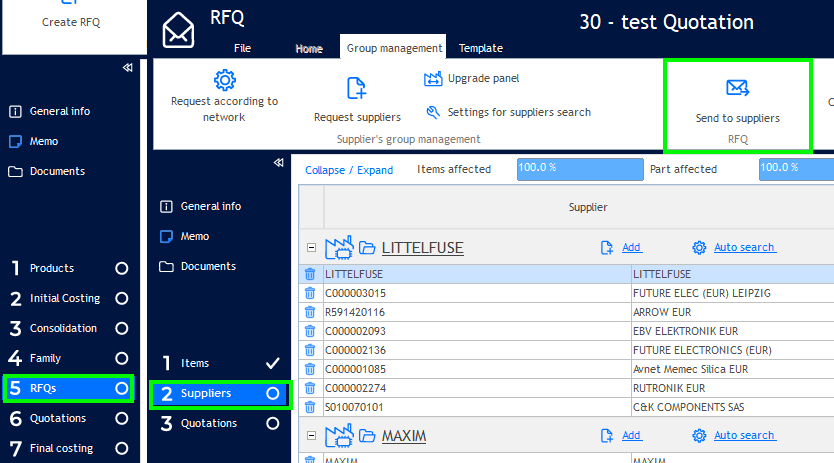The height and width of the screenshot is (463, 834).
Task: Select the RUTRONIK EUR supplier cell
Action: (x=732, y=388)
